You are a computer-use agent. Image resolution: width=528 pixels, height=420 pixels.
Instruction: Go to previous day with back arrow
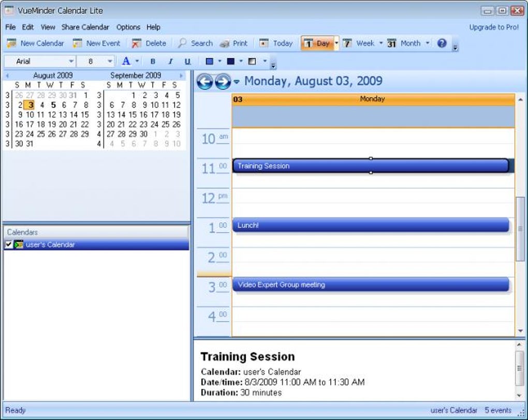click(x=205, y=81)
